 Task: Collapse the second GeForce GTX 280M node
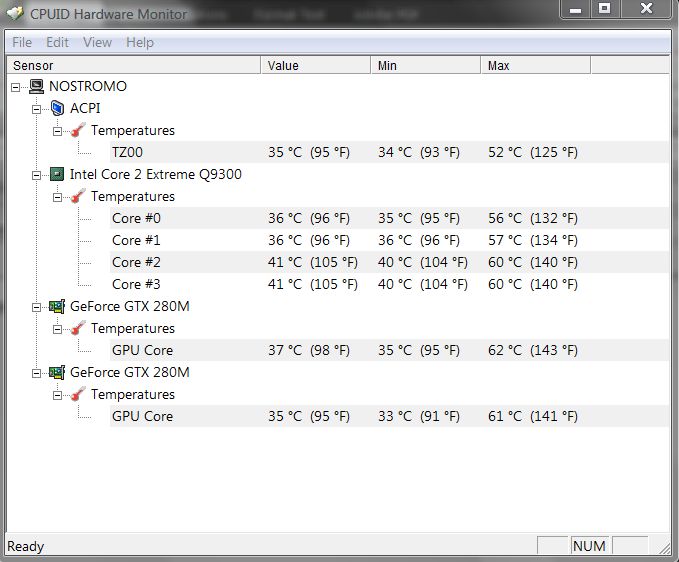coord(36,373)
